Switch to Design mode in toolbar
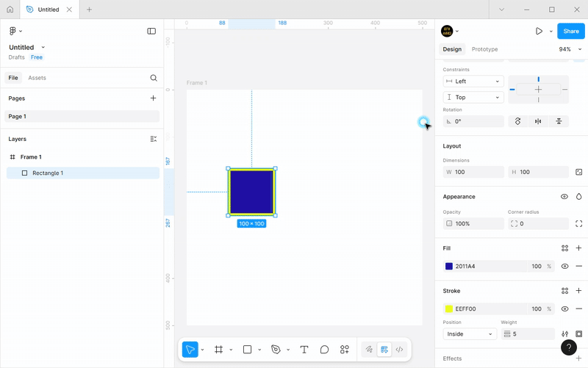The width and height of the screenshot is (588, 368). click(x=384, y=350)
